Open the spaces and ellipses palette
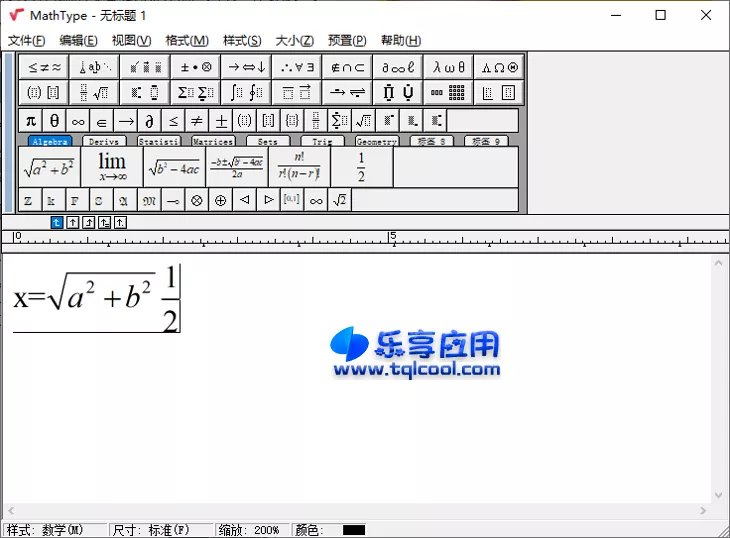This screenshot has height=538, width=730. click(x=95, y=67)
